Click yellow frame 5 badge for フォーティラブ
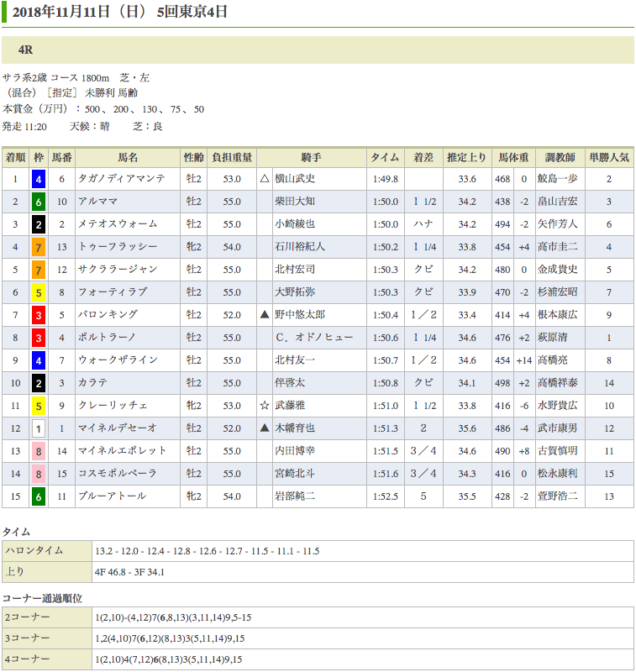This screenshot has height=672, width=636. (x=38, y=292)
